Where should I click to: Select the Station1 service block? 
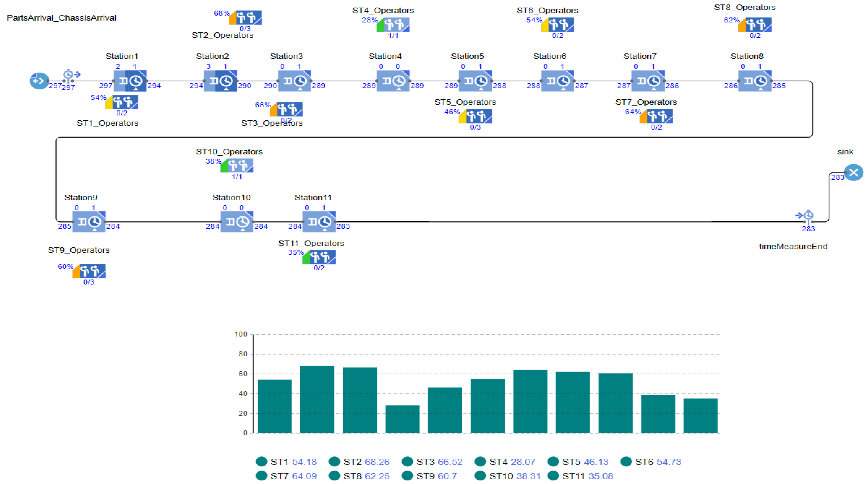click(130, 81)
